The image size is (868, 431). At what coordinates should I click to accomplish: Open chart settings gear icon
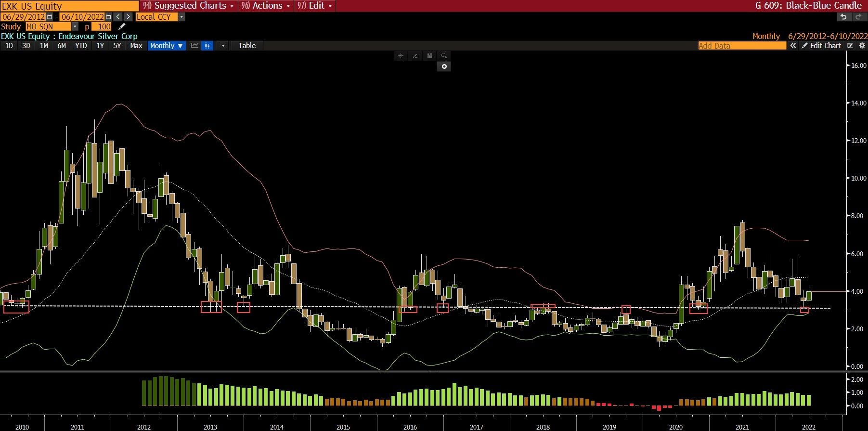coord(862,46)
